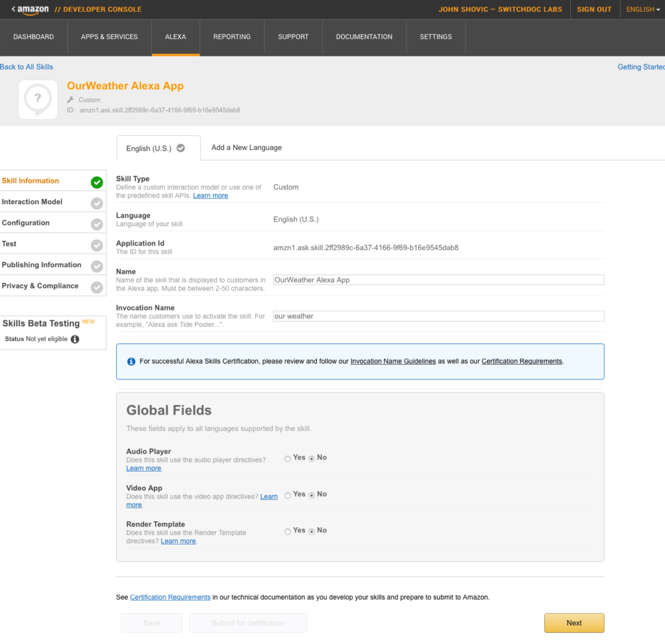This screenshot has width=665, height=644.
Task: Click blue info icon in certification notice
Action: pos(131,361)
